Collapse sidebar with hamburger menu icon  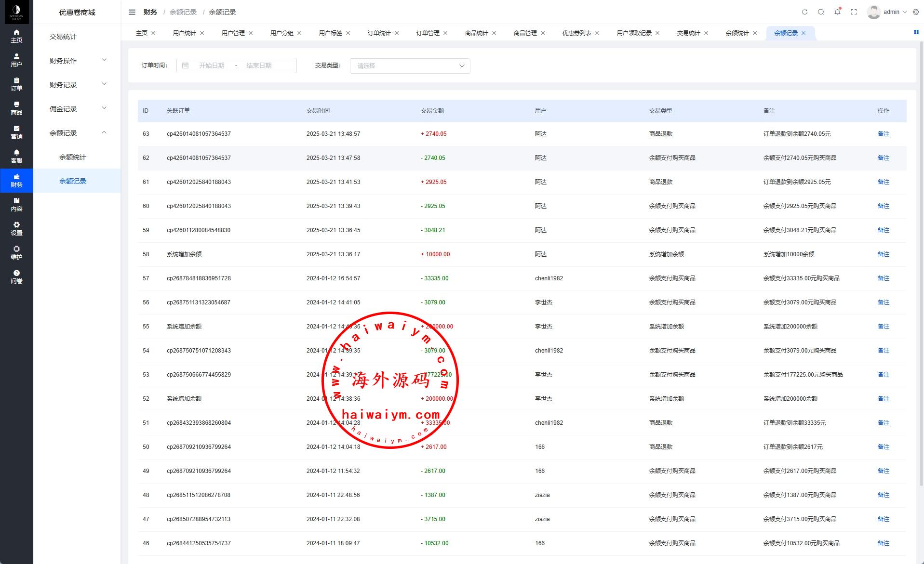coord(132,12)
